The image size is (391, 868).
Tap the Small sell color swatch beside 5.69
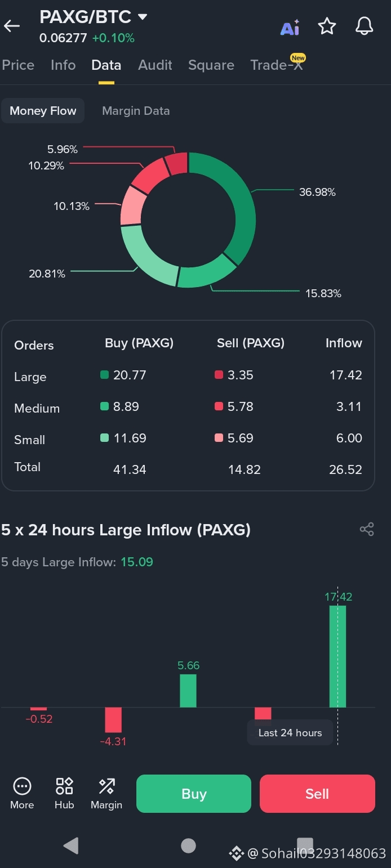[x=219, y=438]
